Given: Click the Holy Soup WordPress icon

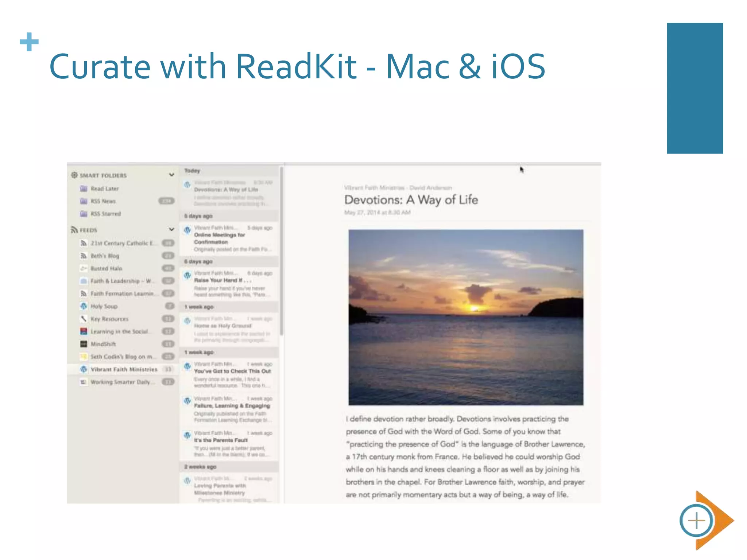Looking at the screenshot, I should pos(84,306).
